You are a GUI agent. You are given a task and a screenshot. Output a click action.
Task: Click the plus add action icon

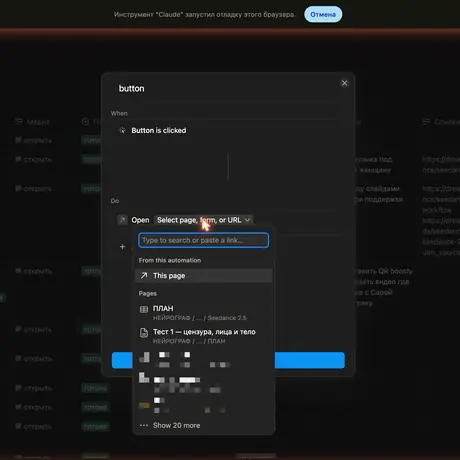122,247
